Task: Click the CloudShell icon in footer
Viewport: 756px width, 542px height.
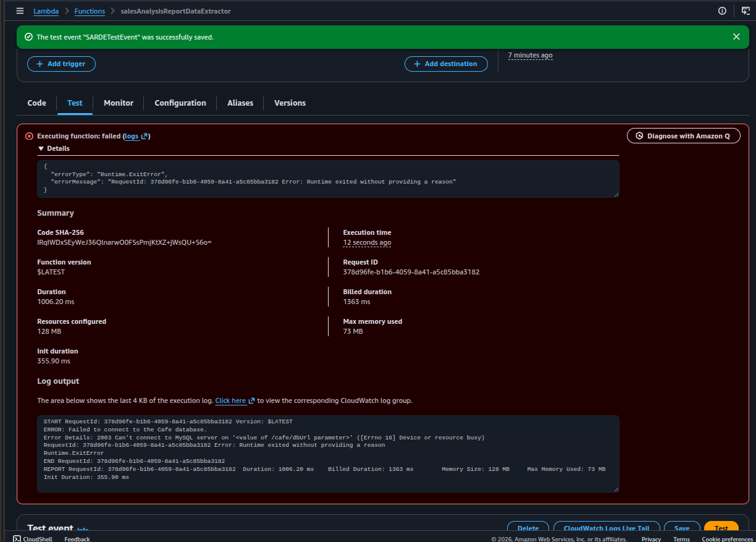Action: [x=17, y=539]
